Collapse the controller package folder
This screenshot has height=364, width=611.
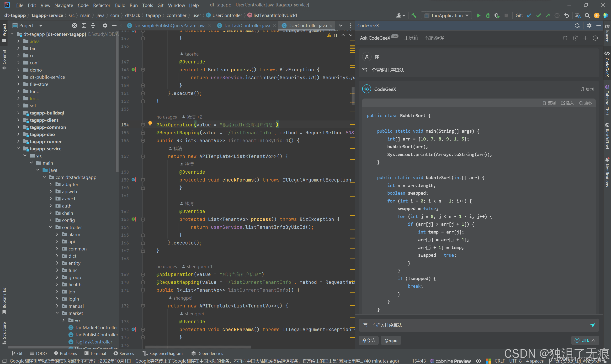coord(51,227)
